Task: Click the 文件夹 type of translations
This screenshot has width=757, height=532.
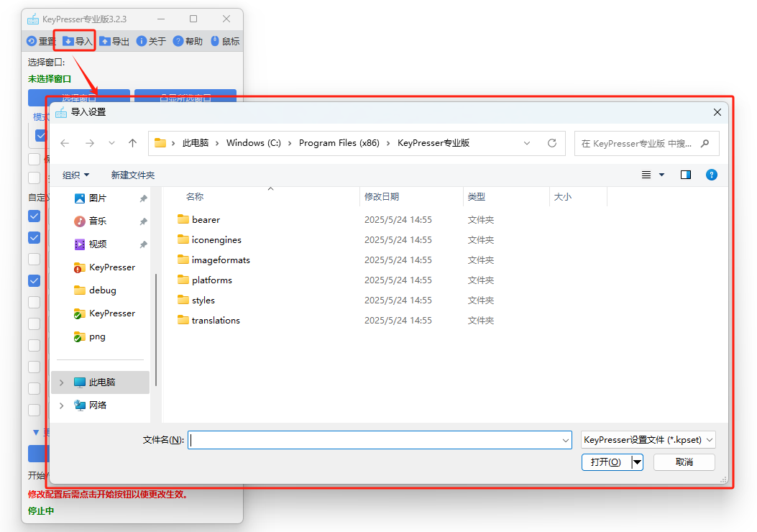Action: point(480,321)
